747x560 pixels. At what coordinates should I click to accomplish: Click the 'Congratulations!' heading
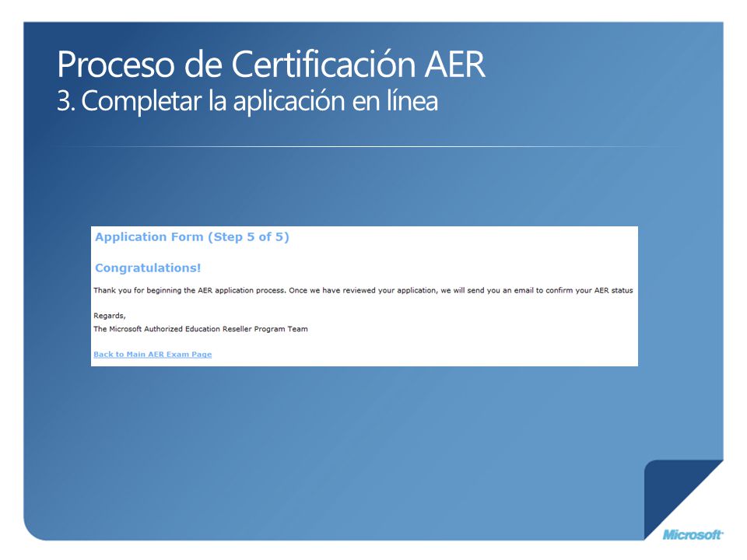(148, 268)
